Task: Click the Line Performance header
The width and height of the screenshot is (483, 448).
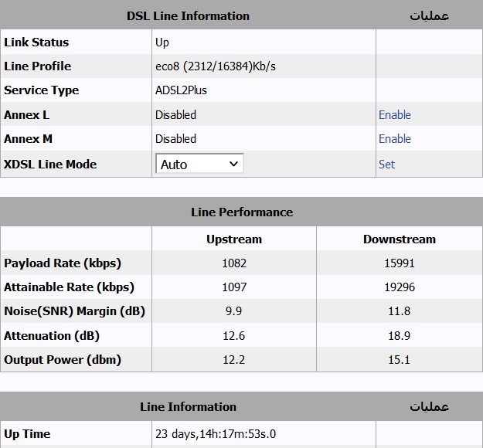Action: tap(242, 212)
